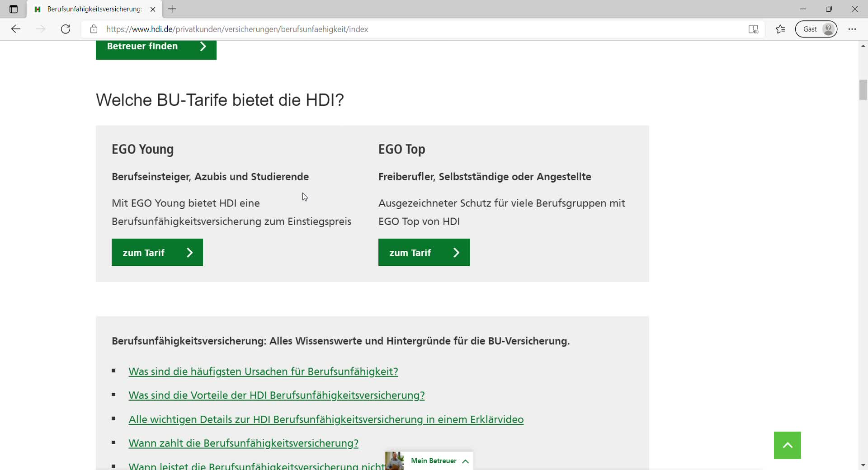Viewport: 868px width, 470px height.
Task: Open link about Vorteile der HDI Berufsunfähigkeitsversicherung
Action: click(276, 395)
